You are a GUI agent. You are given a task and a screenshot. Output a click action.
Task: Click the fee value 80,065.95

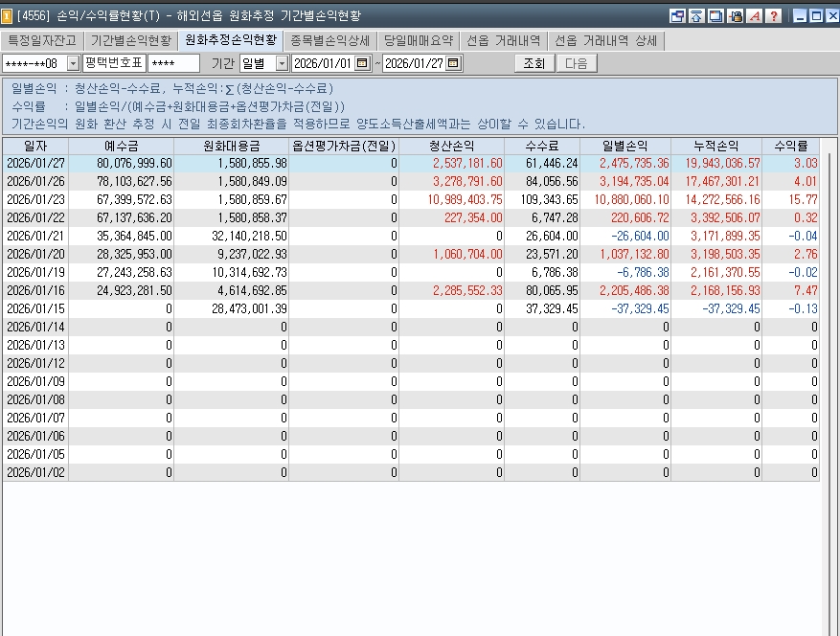pyautogui.click(x=552, y=291)
